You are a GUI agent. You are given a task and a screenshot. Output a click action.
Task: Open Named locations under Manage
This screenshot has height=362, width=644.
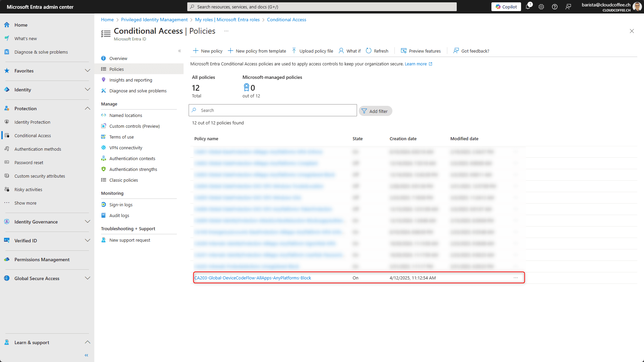pos(126,115)
